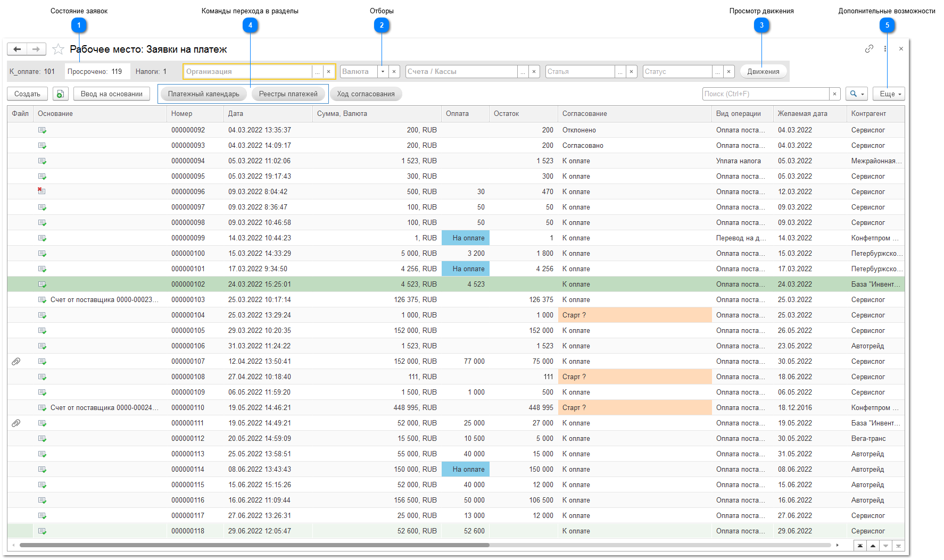Click the К_оплате: 101 indicator
The width and height of the screenshot is (944, 560).
pyautogui.click(x=32, y=72)
